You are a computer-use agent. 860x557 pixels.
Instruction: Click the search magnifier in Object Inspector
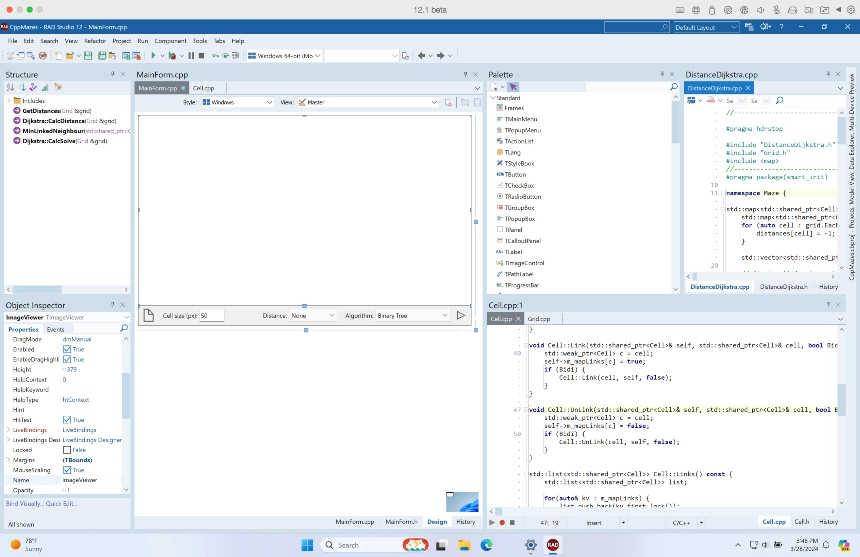click(124, 328)
